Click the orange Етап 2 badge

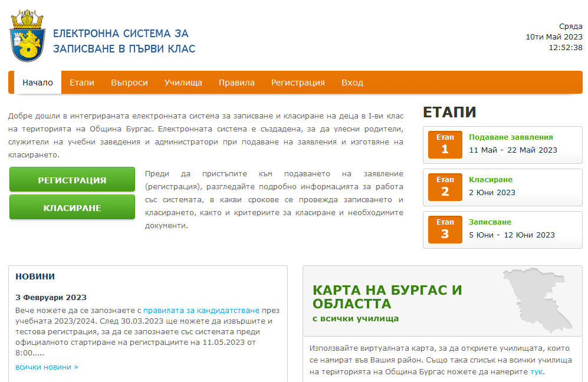[445, 187]
